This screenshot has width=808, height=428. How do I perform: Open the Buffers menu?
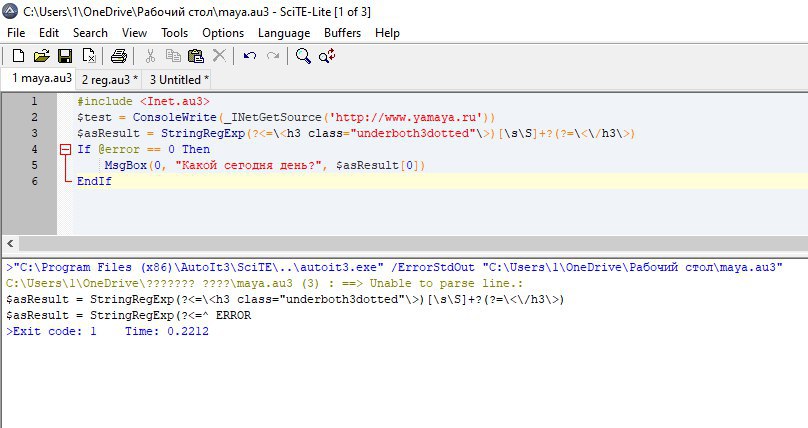343,33
